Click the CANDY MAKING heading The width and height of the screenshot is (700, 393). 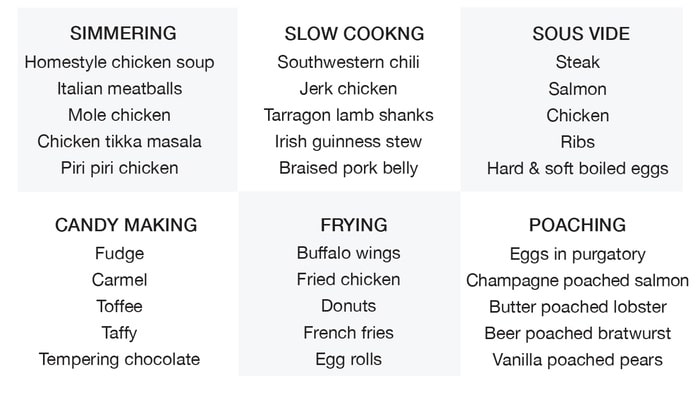[126, 225]
